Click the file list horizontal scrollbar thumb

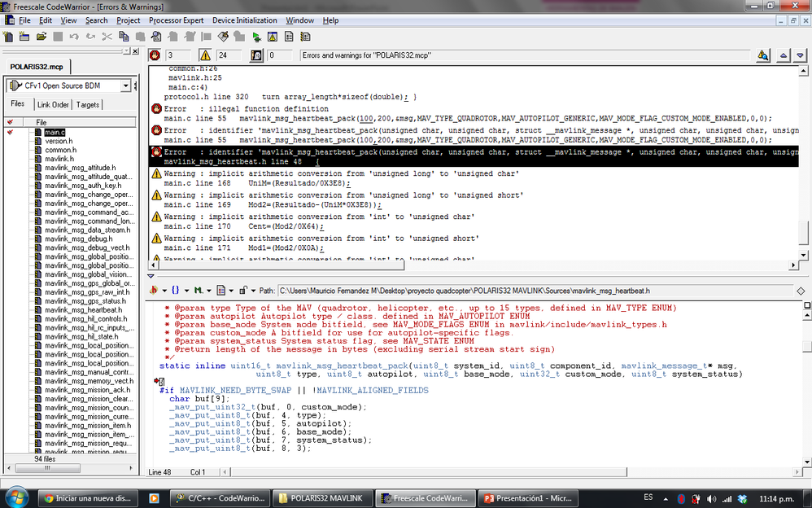[47, 468]
